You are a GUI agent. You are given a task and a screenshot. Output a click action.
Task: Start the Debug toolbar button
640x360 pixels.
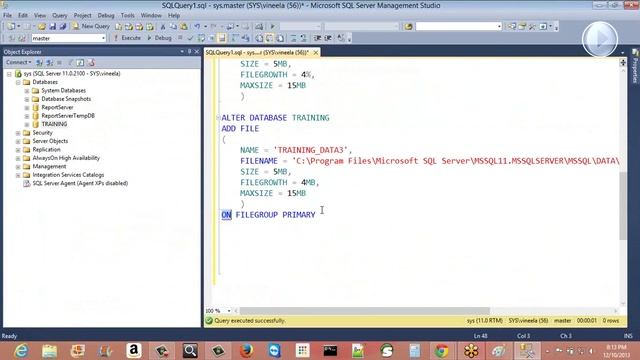tap(159, 38)
